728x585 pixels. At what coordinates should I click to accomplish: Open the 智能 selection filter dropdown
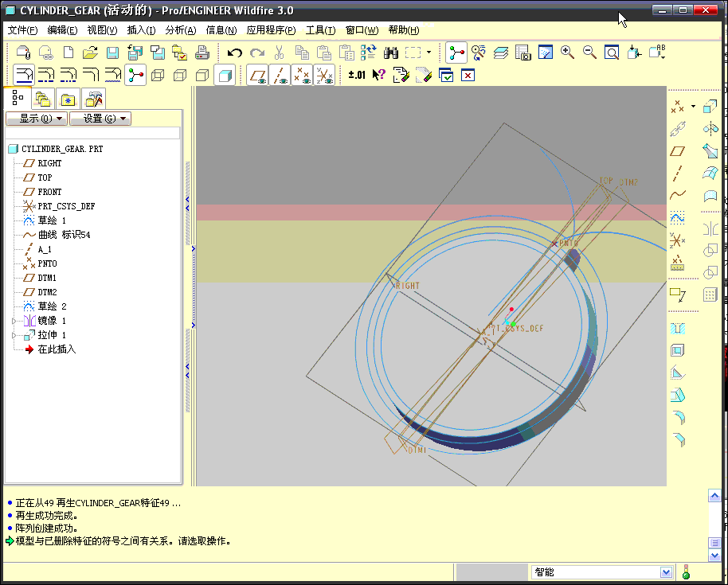pyautogui.click(x=666, y=572)
